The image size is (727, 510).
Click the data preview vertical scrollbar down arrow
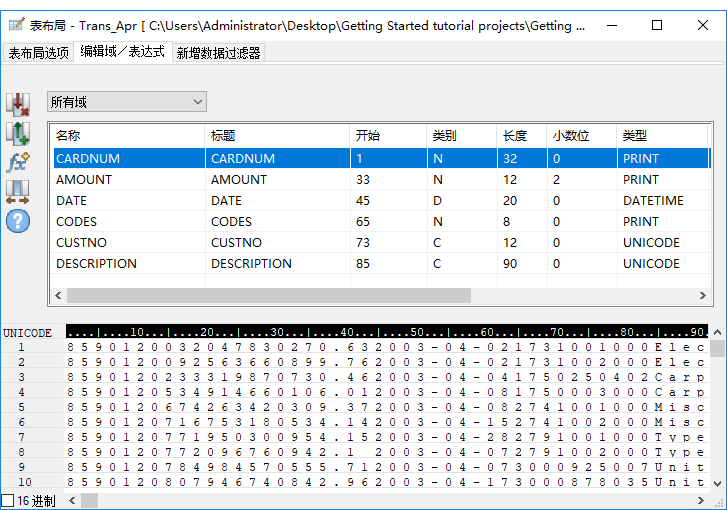[717, 483]
